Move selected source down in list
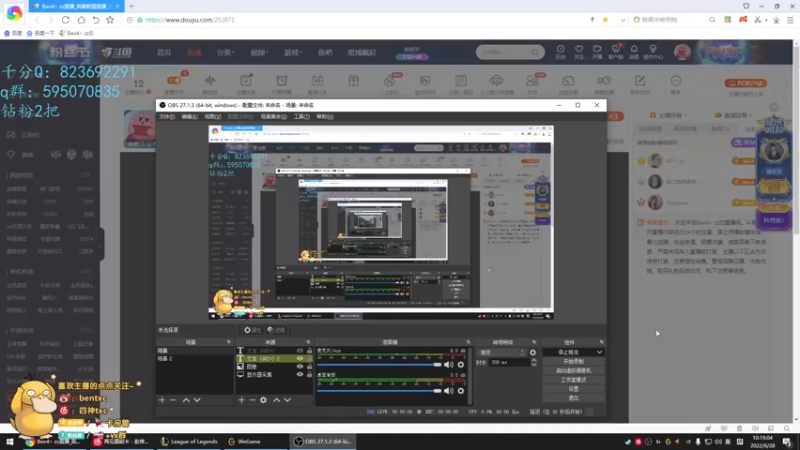800x450 pixels. 287,400
